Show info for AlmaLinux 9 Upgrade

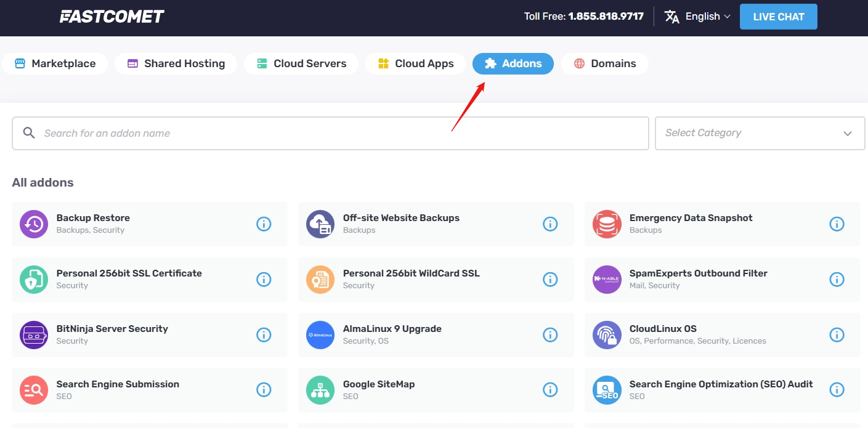pos(550,335)
